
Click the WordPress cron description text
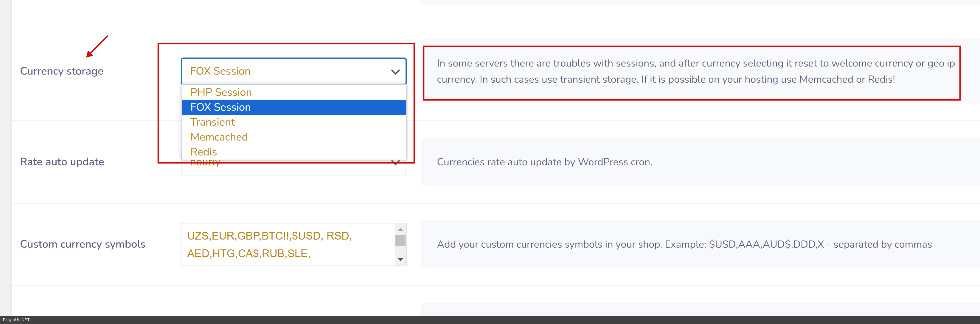point(544,162)
